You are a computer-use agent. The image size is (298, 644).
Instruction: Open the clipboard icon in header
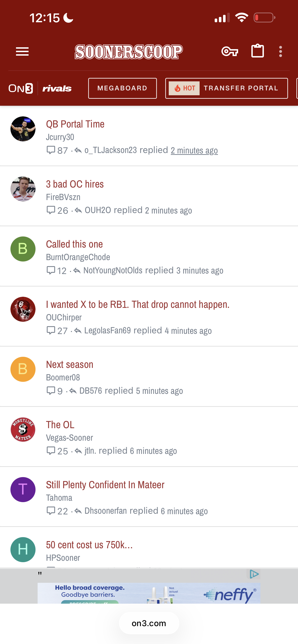click(x=257, y=51)
